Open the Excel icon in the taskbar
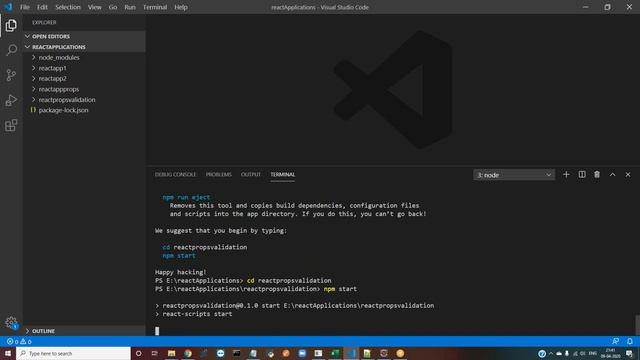Screen dimensions: 640x360 pyautogui.click(x=335, y=353)
